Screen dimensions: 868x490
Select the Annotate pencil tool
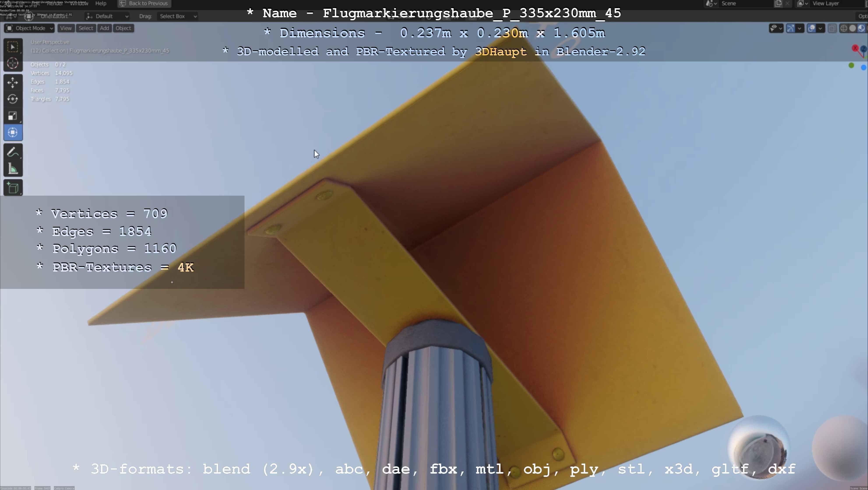[x=13, y=152]
